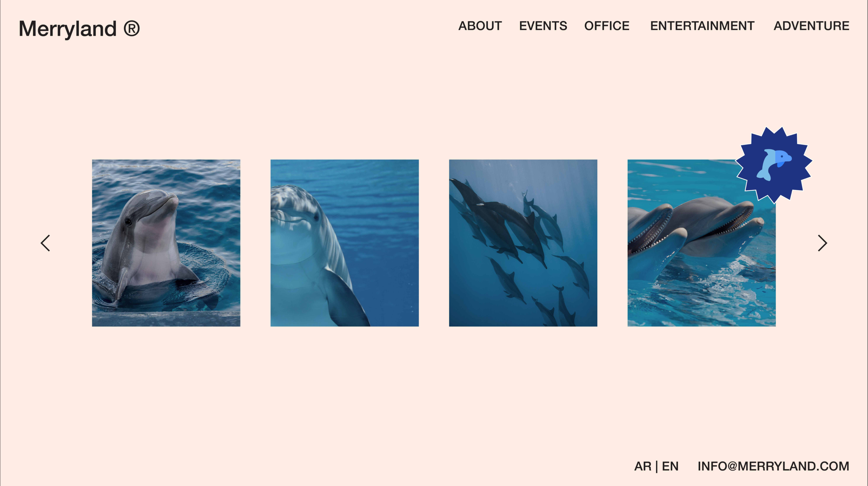
Task: Switch language to EN
Action: (670, 466)
